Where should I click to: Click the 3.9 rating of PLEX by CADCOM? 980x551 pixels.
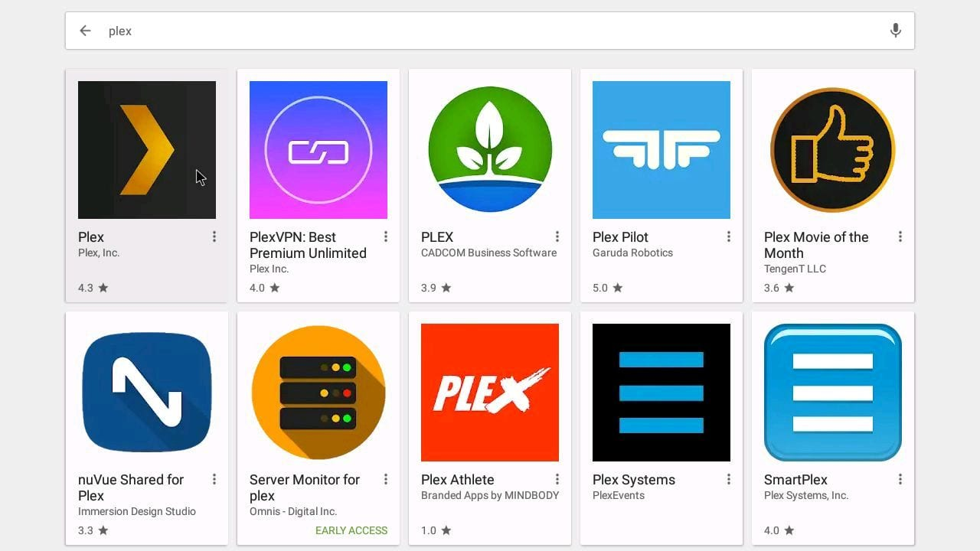pyautogui.click(x=436, y=288)
